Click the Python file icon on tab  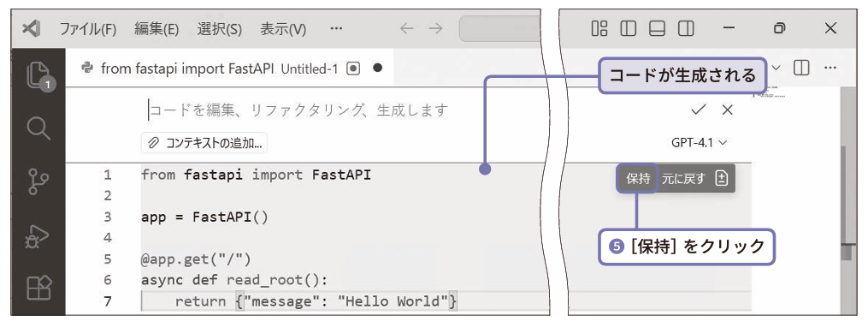pyautogui.click(x=86, y=68)
